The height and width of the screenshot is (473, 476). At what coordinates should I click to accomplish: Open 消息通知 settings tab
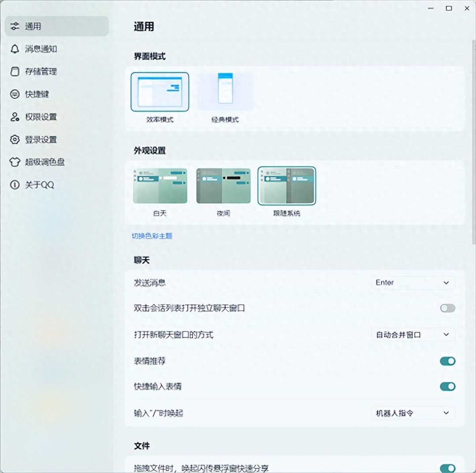click(41, 49)
